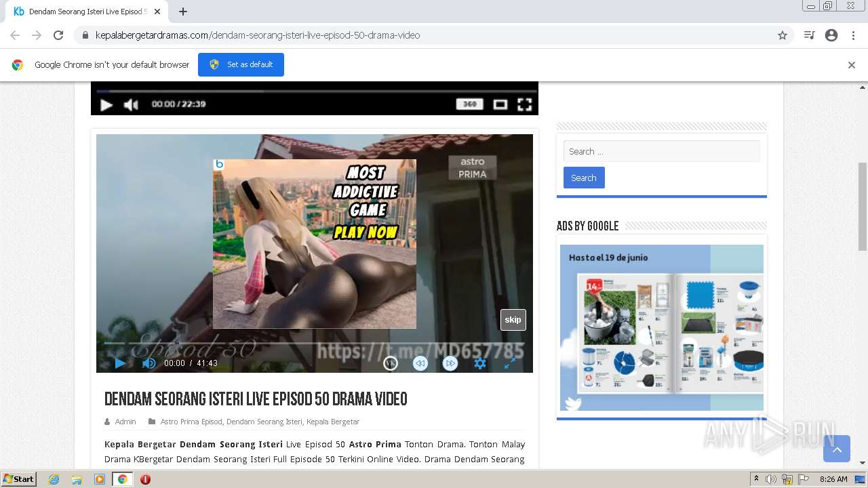Open the catalog advertisement under Ads by Google
868x488 pixels.
click(x=662, y=327)
